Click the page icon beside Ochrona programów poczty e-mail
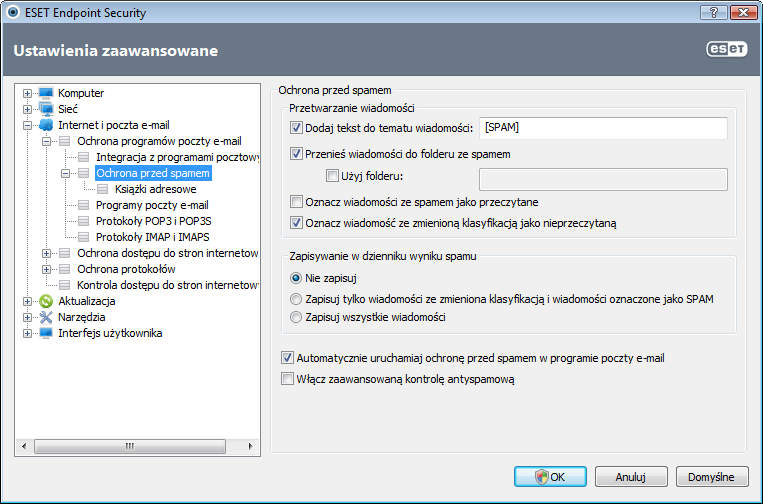The image size is (763, 504). point(64,141)
